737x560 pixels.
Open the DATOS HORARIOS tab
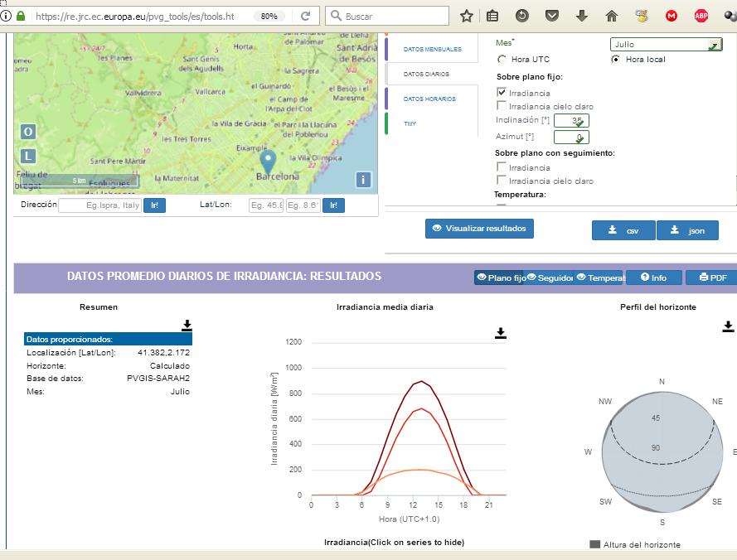point(429,99)
